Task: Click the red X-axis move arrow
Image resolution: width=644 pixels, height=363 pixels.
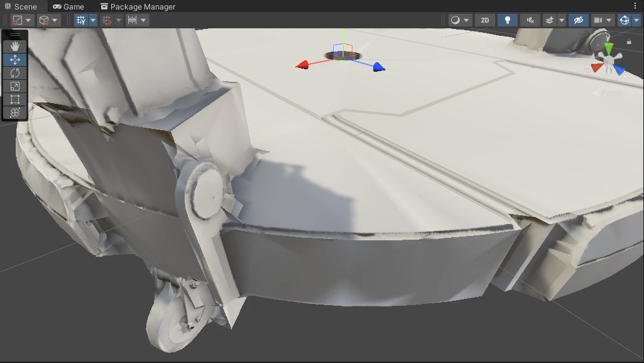Action: click(x=302, y=65)
